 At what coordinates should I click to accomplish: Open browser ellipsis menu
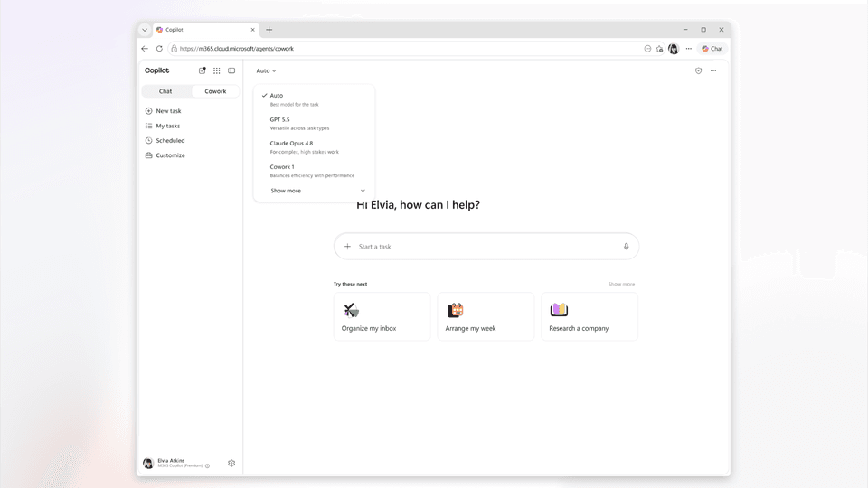[689, 49]
